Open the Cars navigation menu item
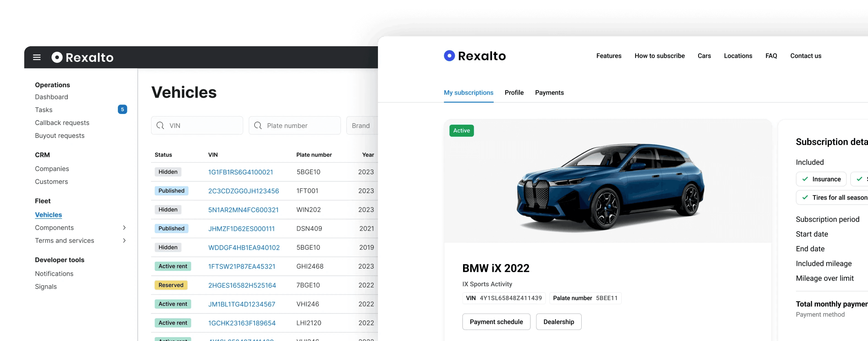 tap(704, 56)
